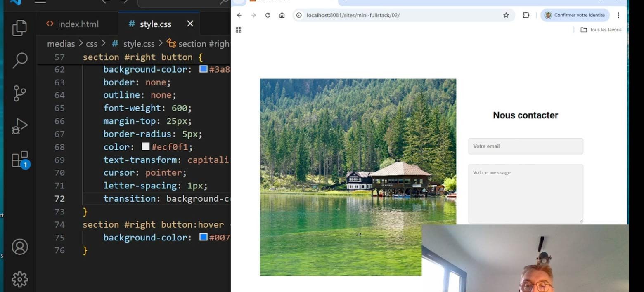Open the VS Code Explorer view
The image size is (644, 292).
click(x=19, y=28)
